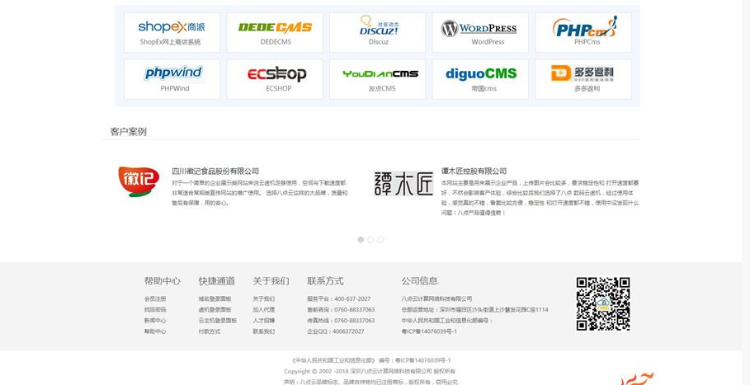Select the first carousel dot
The height and width of the screenshot is (385, 750).
[361, 240]
